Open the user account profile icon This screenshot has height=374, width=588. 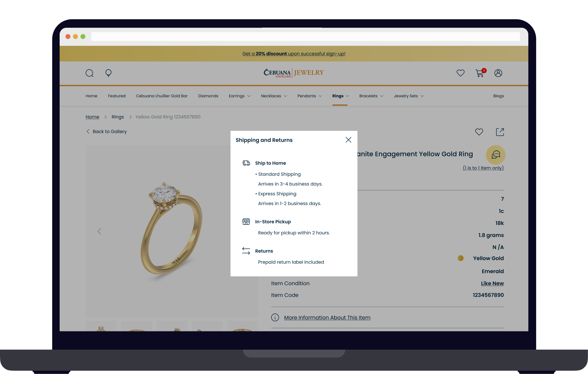(x=498, y=73)
